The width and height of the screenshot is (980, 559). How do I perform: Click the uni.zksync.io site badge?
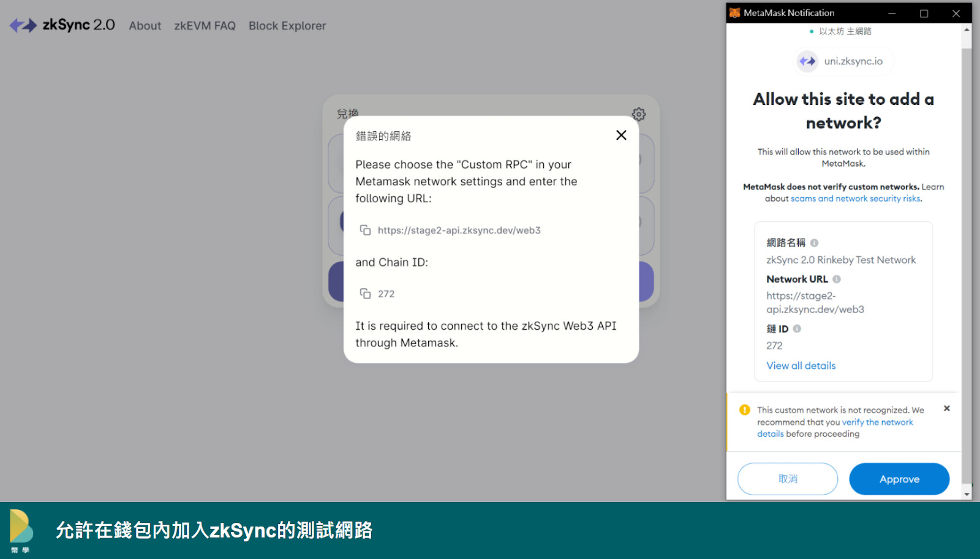tap(844, 61)
